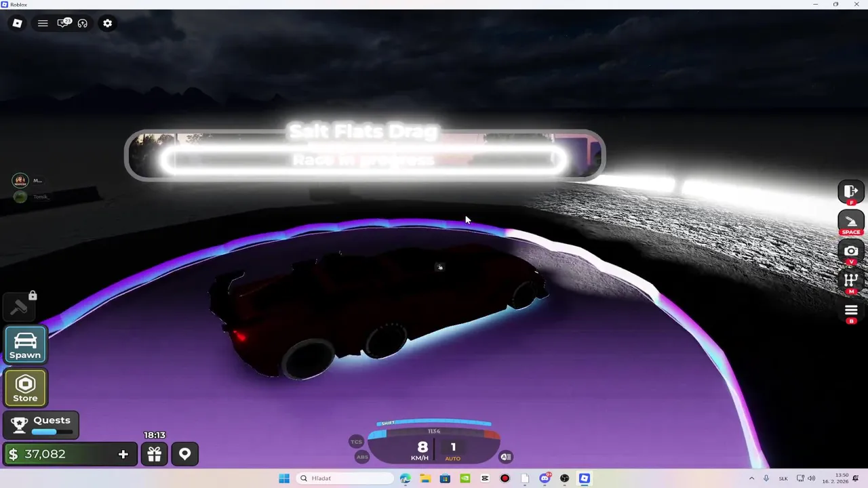Open the gift rewards icon
The height and width of the screenshot is (488, 868).
tap(155, 454)
